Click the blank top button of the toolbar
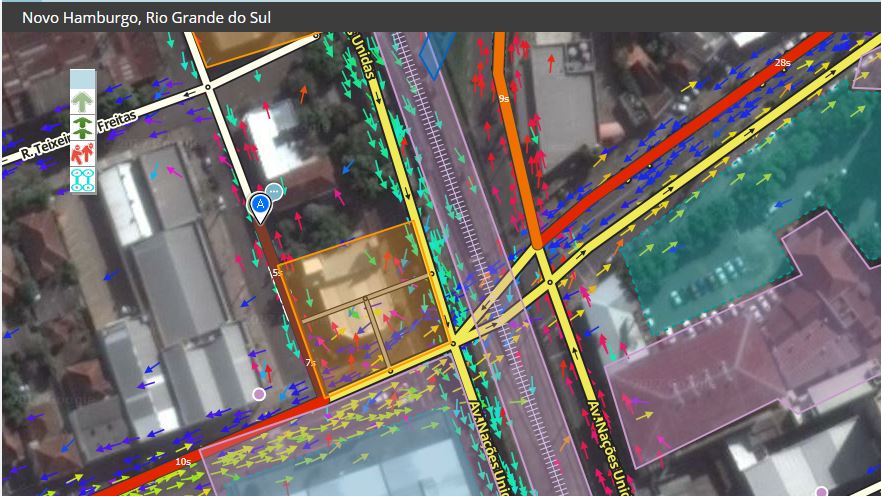881x496 pixels. coord(82,80)
